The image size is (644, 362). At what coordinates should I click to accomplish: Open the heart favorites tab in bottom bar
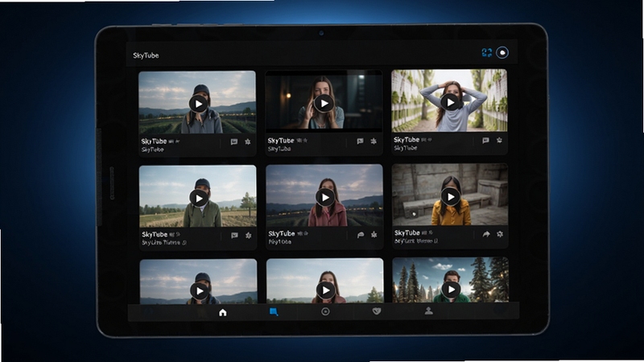click(377, 311)
